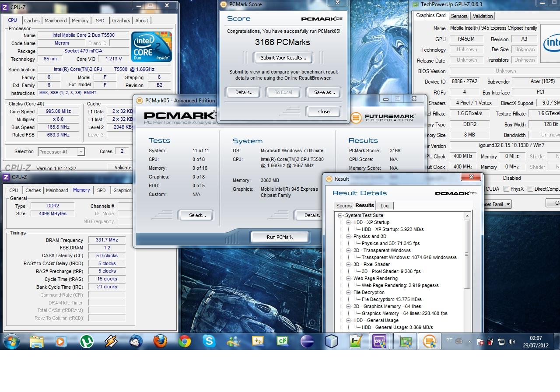Collapse the File Decryption node
The image size is (560, 392).
(x=349, y=292)
